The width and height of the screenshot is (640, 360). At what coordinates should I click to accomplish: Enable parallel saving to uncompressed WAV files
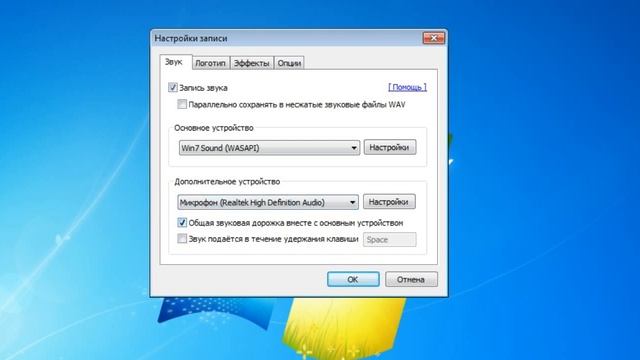(x=182, y=104)
